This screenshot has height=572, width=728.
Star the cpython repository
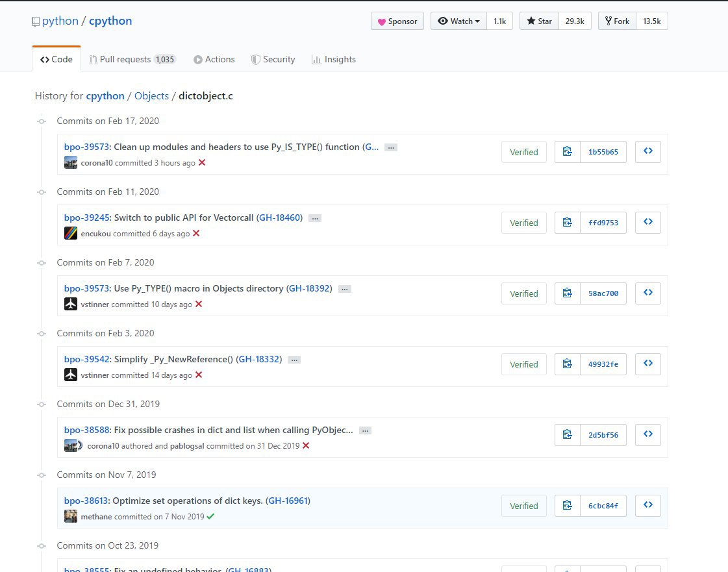[540, 21]
